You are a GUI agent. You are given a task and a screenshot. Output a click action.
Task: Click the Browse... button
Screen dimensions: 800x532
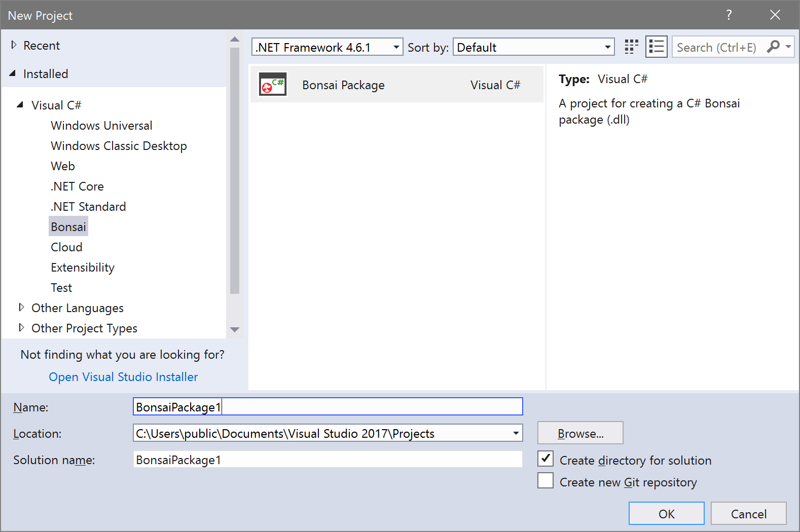[580, 433]
